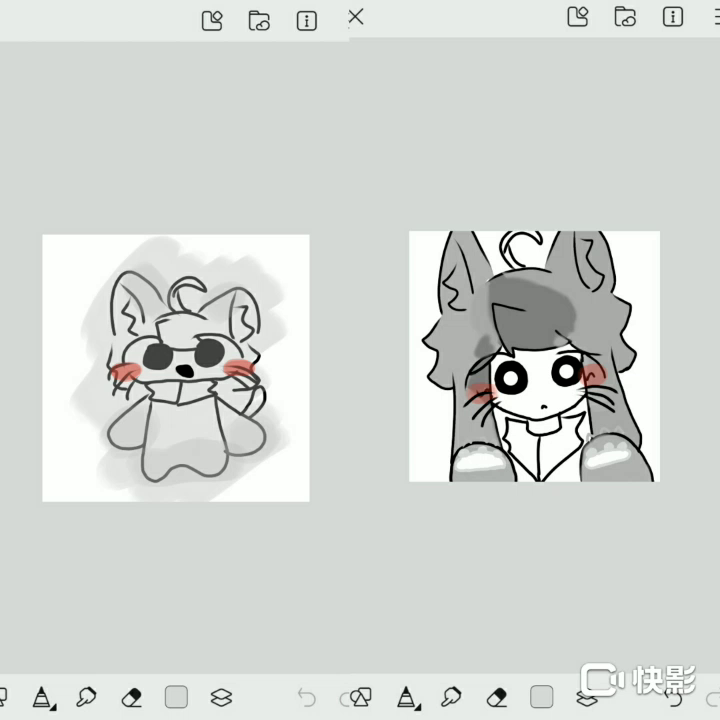Show canvas info in left top bar
The image size is (720, 720).
[307, 20]
